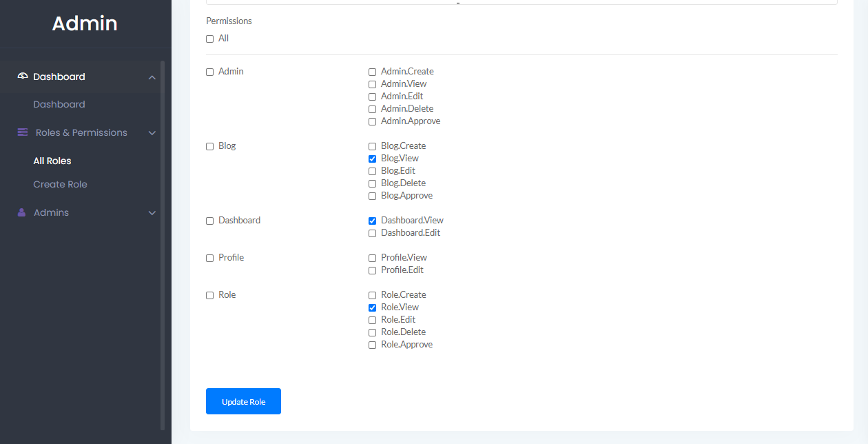Screen dimensions: 868x444
Task: Enable Admin.Approve permission
Action: coord(373,122)
